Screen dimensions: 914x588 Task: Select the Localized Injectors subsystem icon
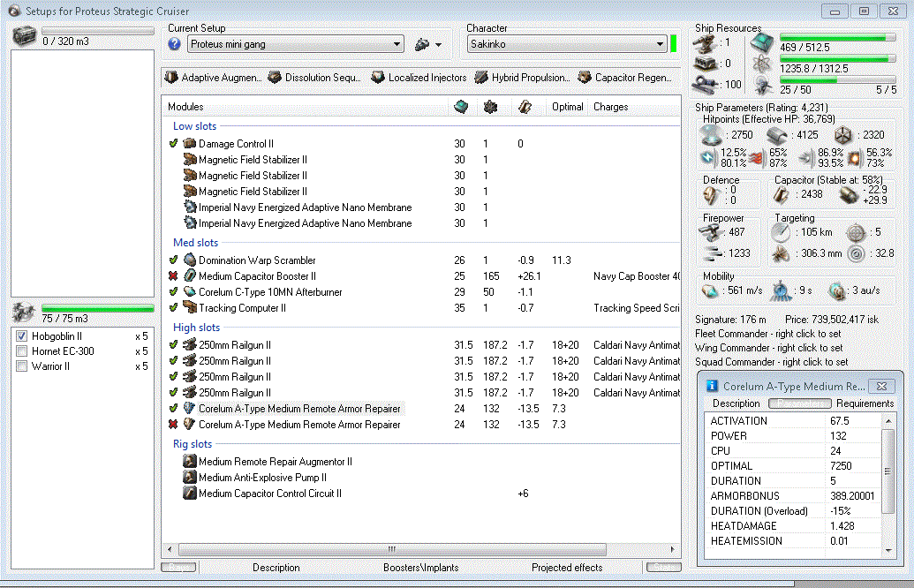pos(378,78)
